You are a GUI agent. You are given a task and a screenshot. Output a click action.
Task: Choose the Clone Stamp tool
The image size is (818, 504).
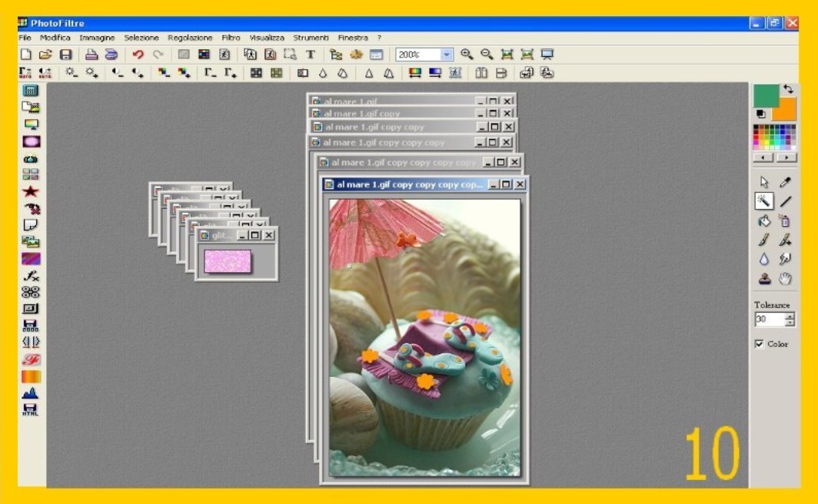pos(763,278)
